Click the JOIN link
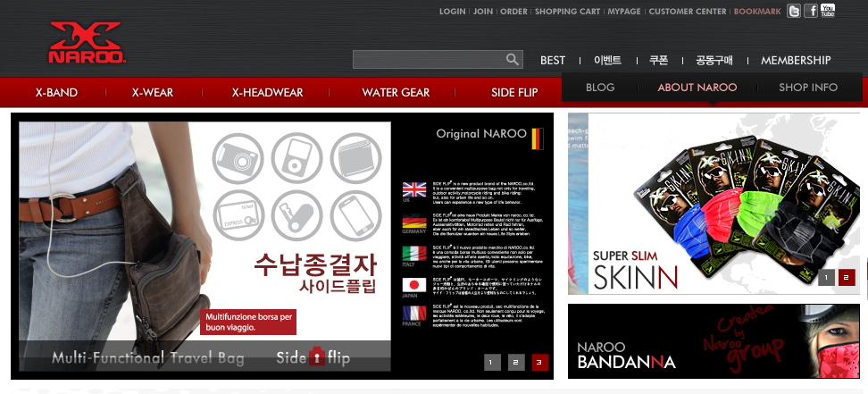The image size is (868, 394). (483, 11)
